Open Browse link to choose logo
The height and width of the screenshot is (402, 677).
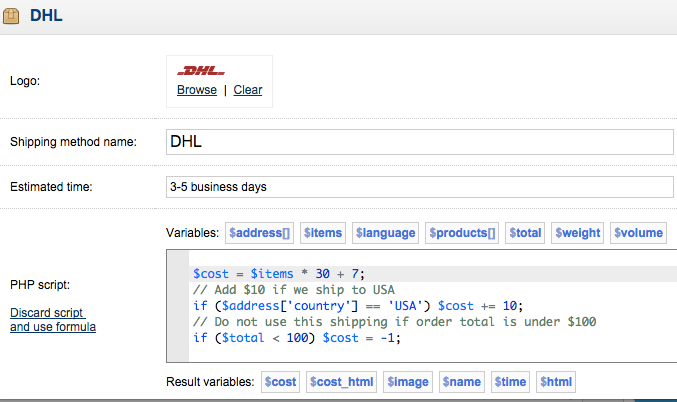coord(197,90)
